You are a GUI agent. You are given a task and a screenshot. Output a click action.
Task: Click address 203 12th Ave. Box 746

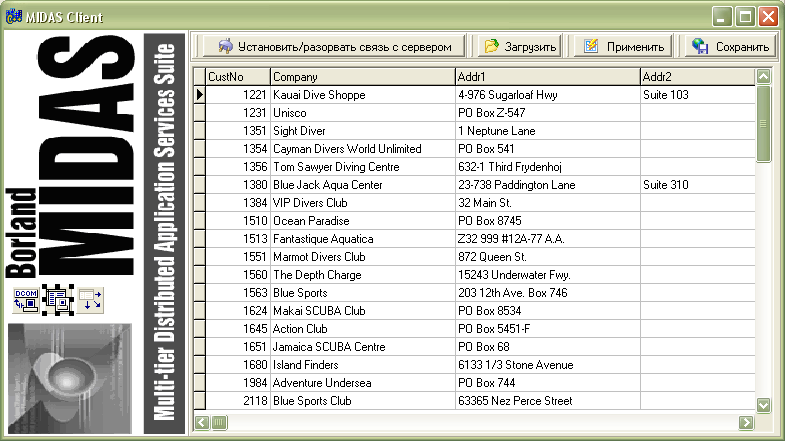[x=548, y=293]
